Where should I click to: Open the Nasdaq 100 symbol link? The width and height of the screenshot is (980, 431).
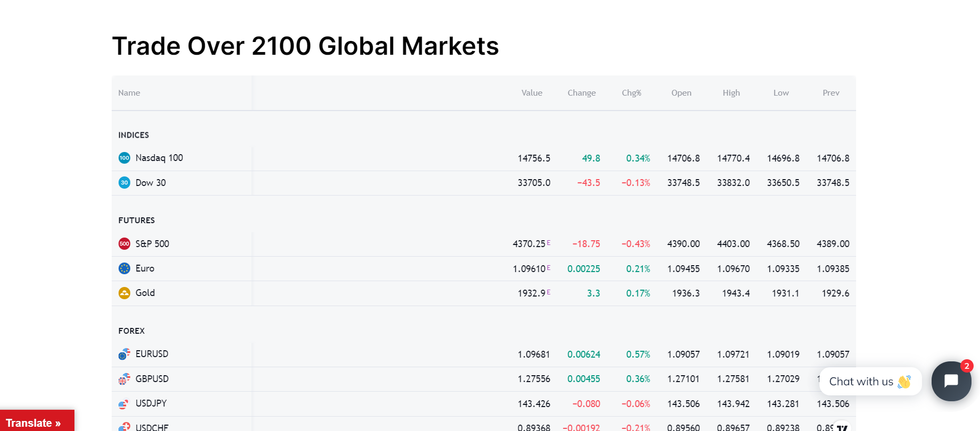(159, 158)
